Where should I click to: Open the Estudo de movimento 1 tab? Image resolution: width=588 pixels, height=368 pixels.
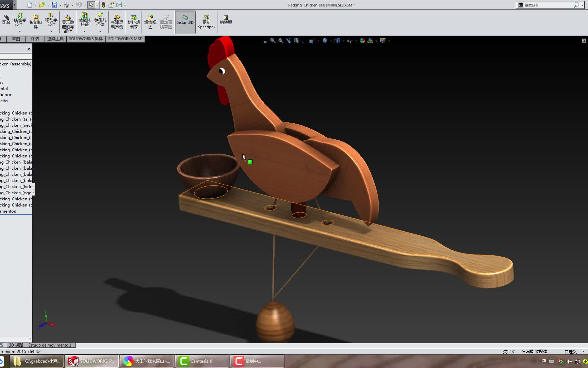click(50, 345)
